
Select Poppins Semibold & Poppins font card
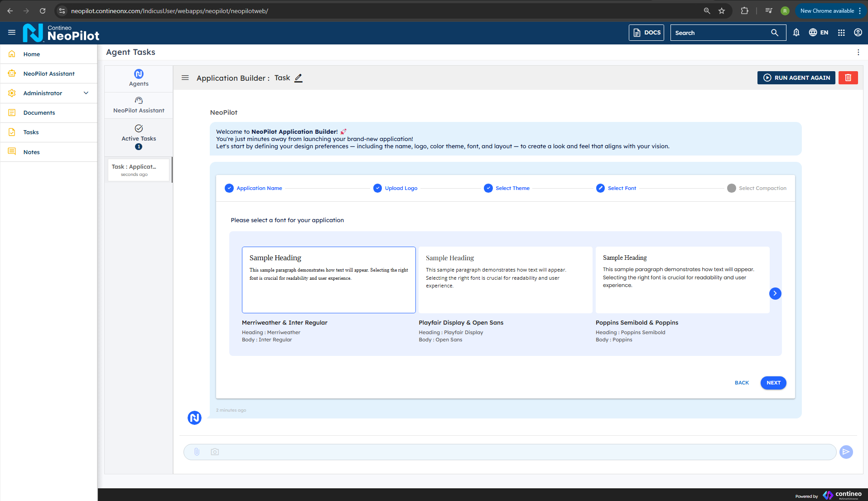(x=682, y=280)
